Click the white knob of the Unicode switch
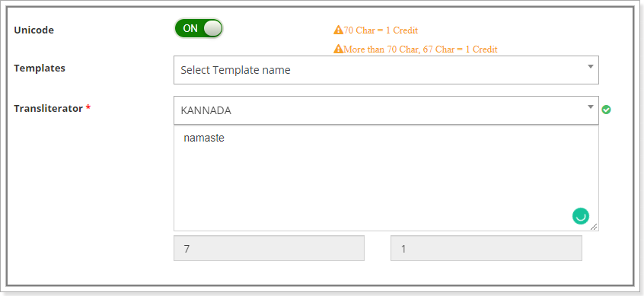Viewport: 644px width, 296px height. pos(212,29)
